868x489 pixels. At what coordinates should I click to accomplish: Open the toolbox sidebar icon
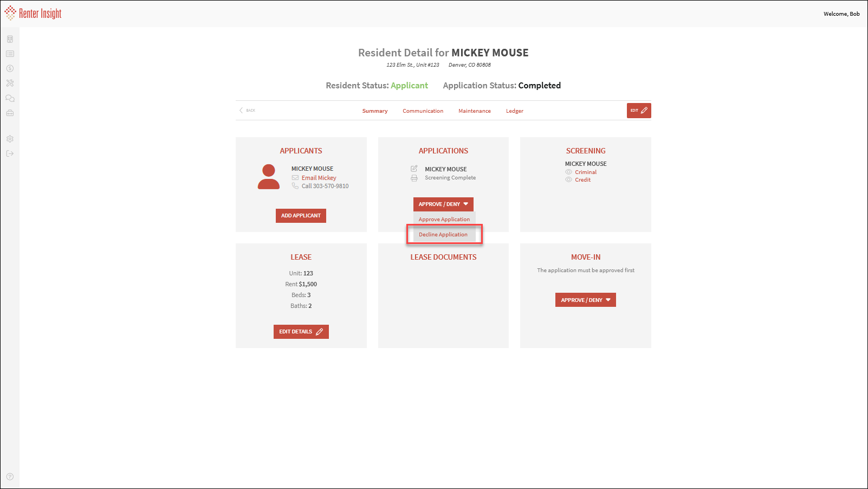click(10, 113)
